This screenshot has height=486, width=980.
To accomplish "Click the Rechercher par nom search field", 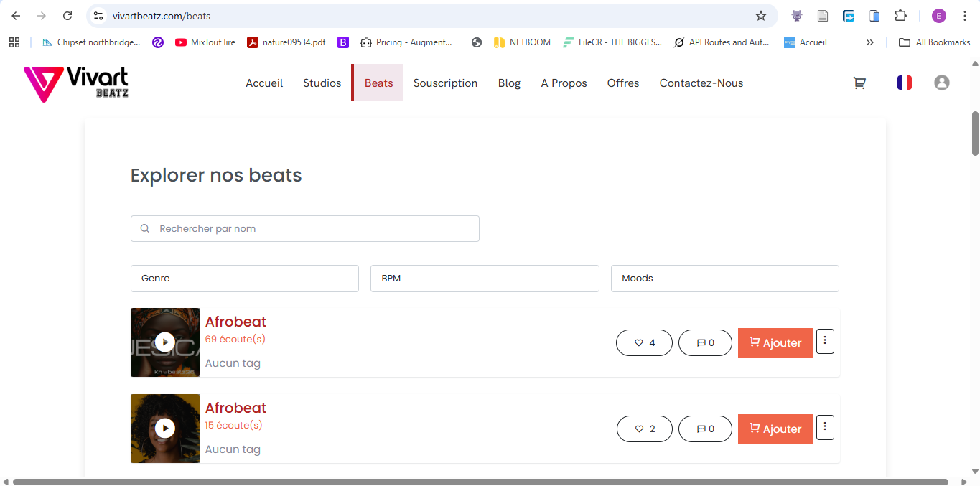I will [305, 229].
